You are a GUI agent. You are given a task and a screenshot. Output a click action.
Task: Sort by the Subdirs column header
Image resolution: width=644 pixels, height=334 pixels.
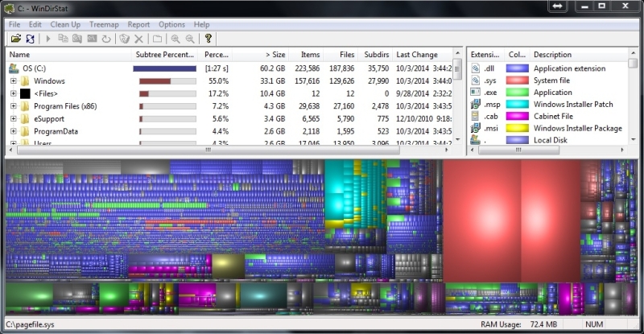[375, 55]
